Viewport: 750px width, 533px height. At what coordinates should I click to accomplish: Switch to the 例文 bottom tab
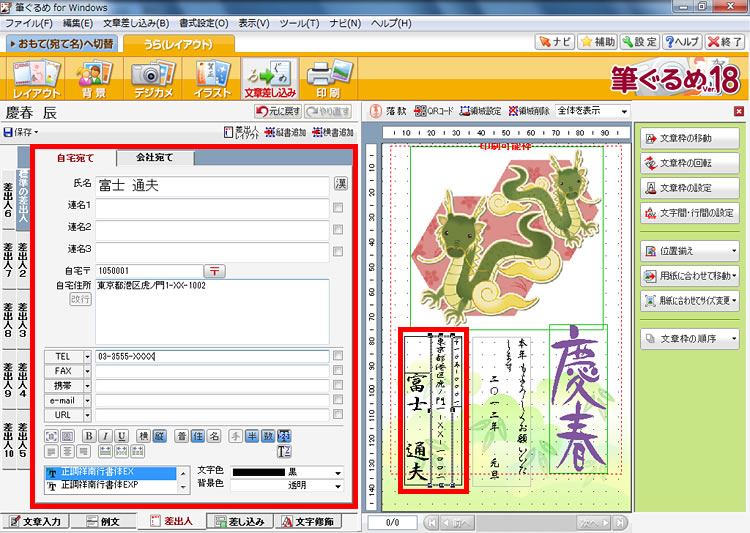(x=103, y=522)
